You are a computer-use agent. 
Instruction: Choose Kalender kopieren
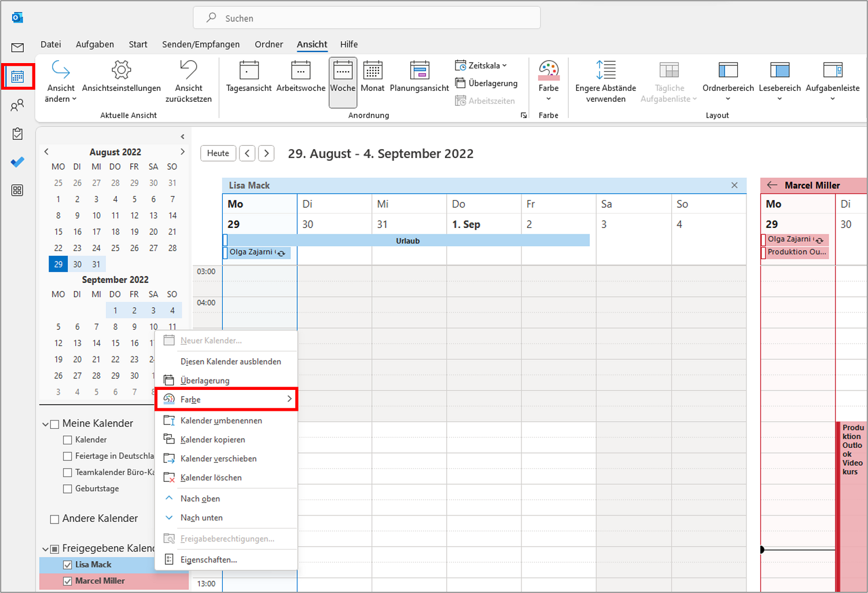(226, 440)
